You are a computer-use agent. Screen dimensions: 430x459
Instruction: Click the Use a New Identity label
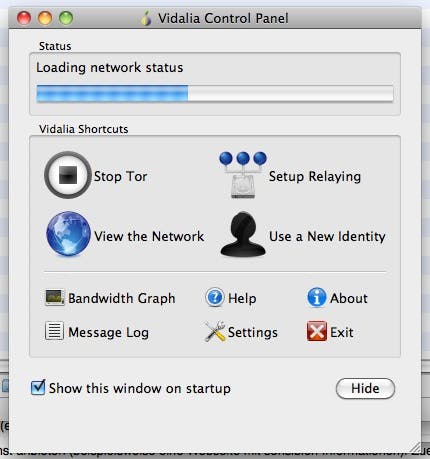click(x=327, y=236)
